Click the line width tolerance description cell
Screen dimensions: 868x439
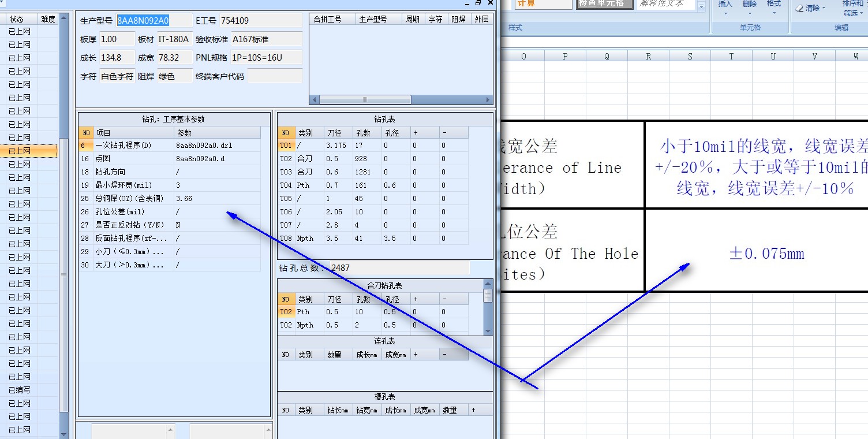tap(757, 165)
